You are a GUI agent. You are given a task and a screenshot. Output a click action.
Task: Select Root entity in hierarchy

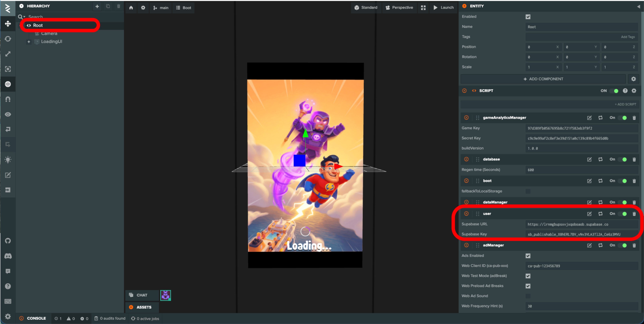click(38, 25)
